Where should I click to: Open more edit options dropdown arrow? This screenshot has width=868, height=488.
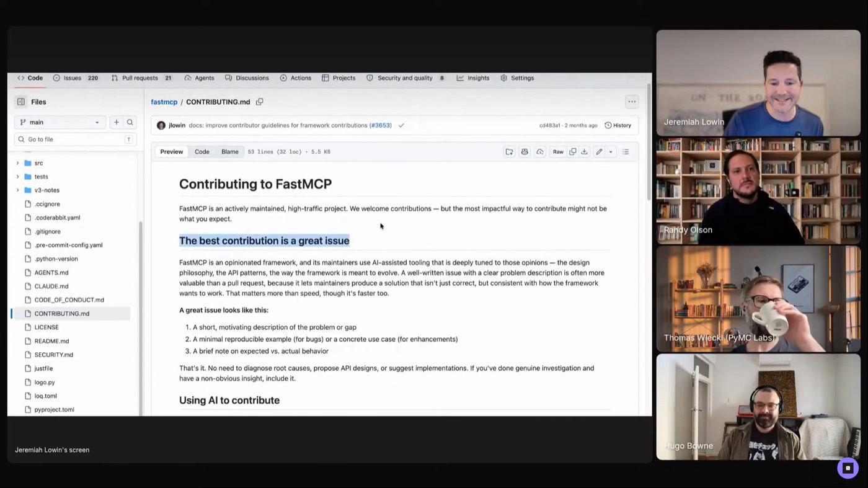click(x=610, y=152)
